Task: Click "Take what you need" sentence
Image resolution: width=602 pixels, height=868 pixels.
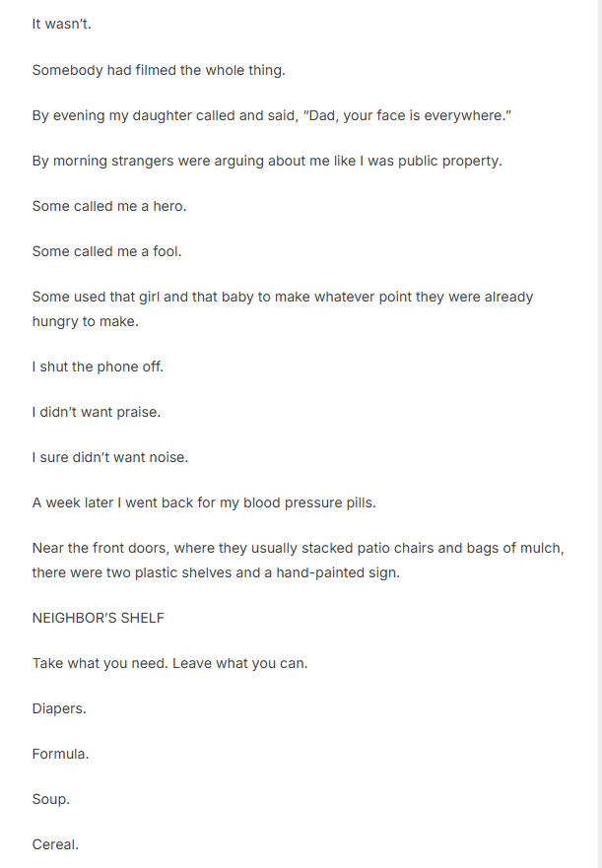Action: (x=169, y=663)
